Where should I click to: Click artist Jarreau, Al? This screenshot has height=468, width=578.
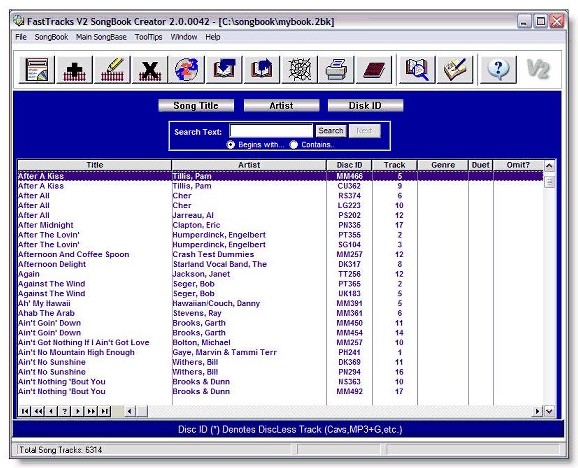tap(193, 215)
